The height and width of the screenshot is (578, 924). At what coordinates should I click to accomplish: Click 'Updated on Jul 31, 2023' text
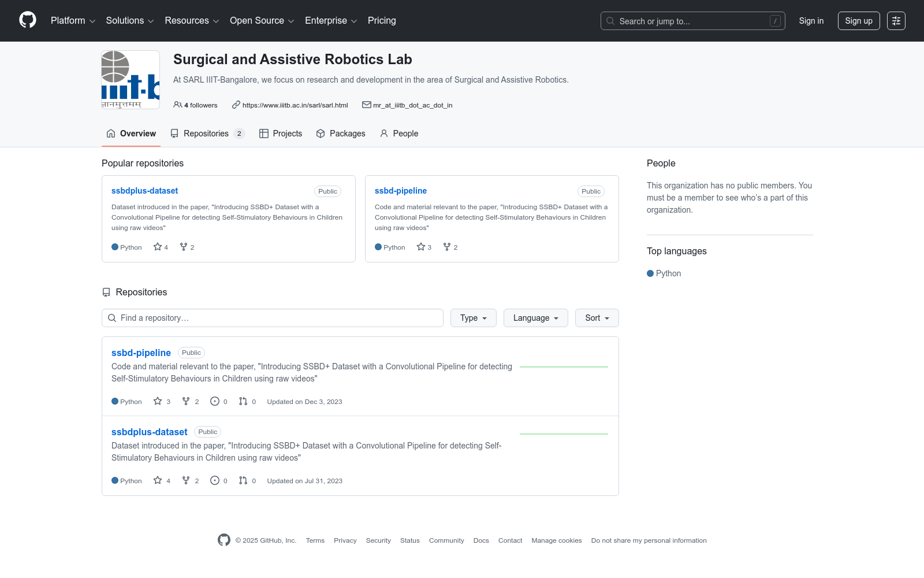coord(305,481)
